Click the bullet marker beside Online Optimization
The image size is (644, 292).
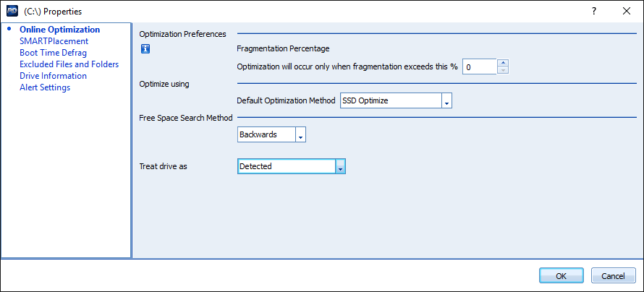pyautogui.click(x=9, y=30)
